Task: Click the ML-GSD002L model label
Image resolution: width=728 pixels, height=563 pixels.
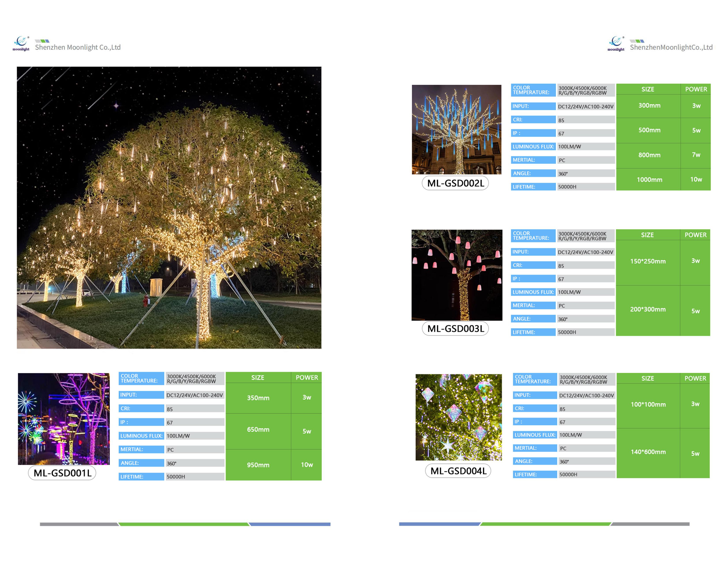Action: click(455, 183)
